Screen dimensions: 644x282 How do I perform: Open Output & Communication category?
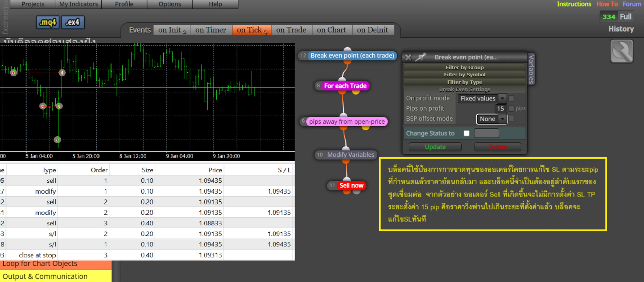pos(56,276)
